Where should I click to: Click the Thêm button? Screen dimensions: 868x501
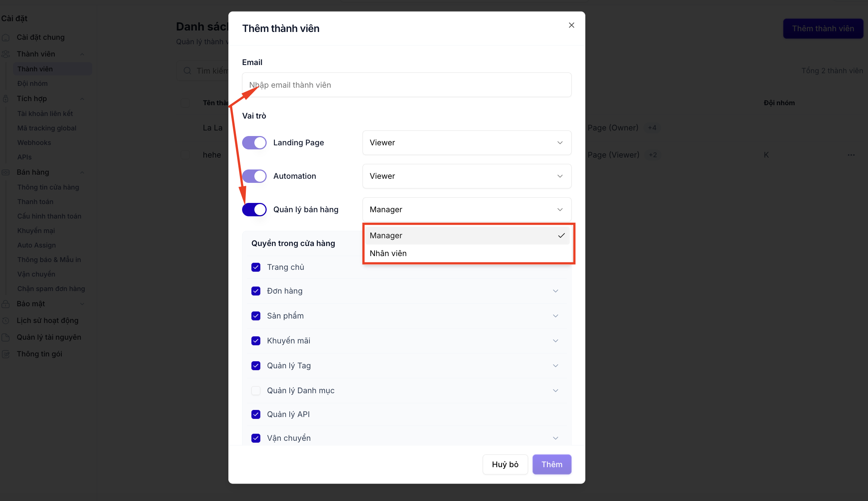[552, 464]
